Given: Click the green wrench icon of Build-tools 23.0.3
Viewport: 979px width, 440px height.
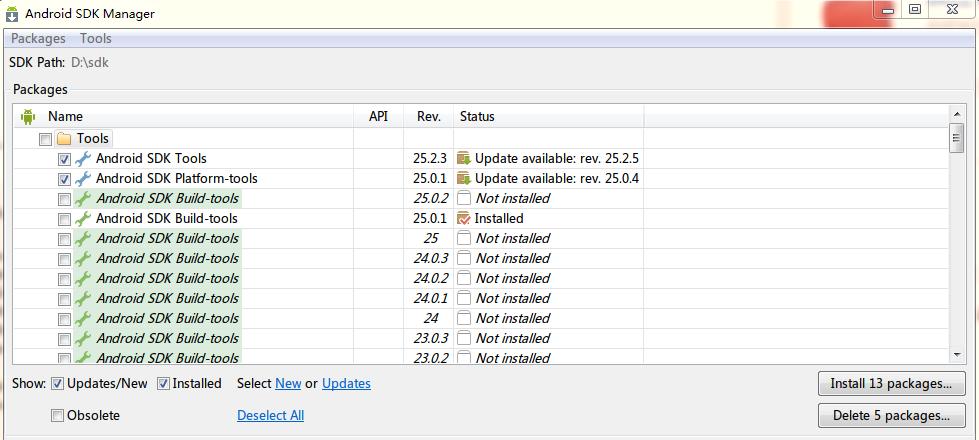Looking at the screenshot, I should (83, 338).
